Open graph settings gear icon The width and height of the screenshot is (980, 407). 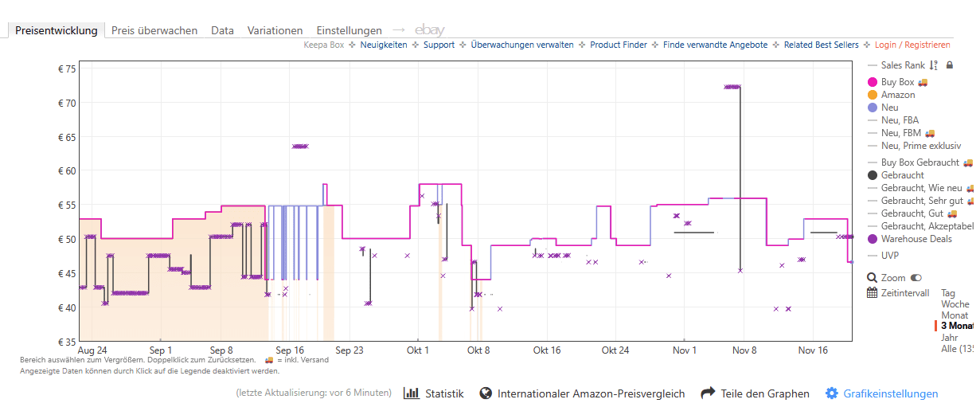pyautogui.click(x=832, y=393)
